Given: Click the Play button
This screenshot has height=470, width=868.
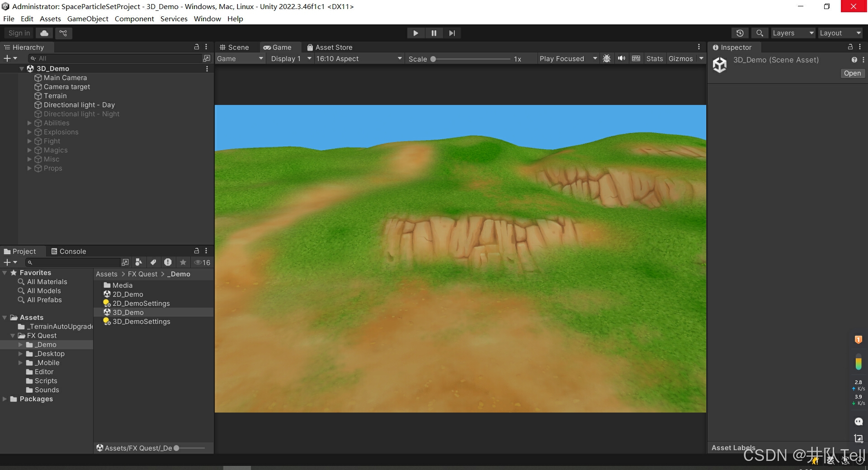Looking at the screenshot, I should pos(415,33).
